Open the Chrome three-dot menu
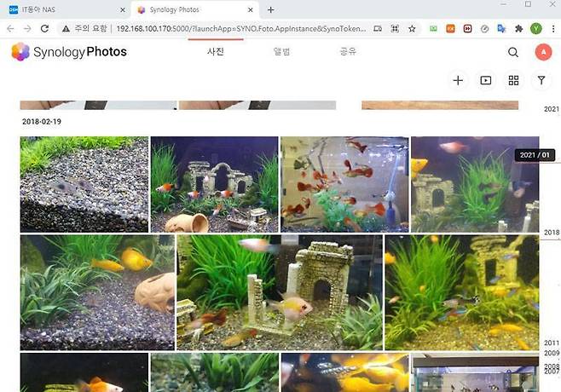 click(x=553, y=29)
